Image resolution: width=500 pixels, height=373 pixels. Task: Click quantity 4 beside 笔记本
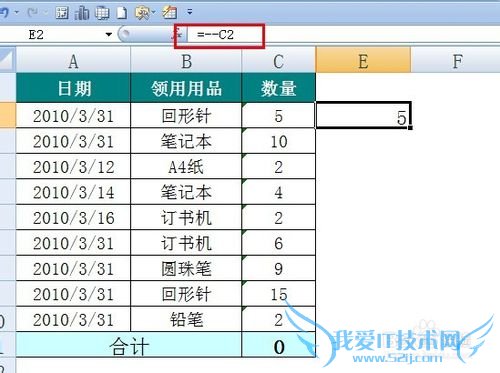pyautogui.click(x=279, y=192)
